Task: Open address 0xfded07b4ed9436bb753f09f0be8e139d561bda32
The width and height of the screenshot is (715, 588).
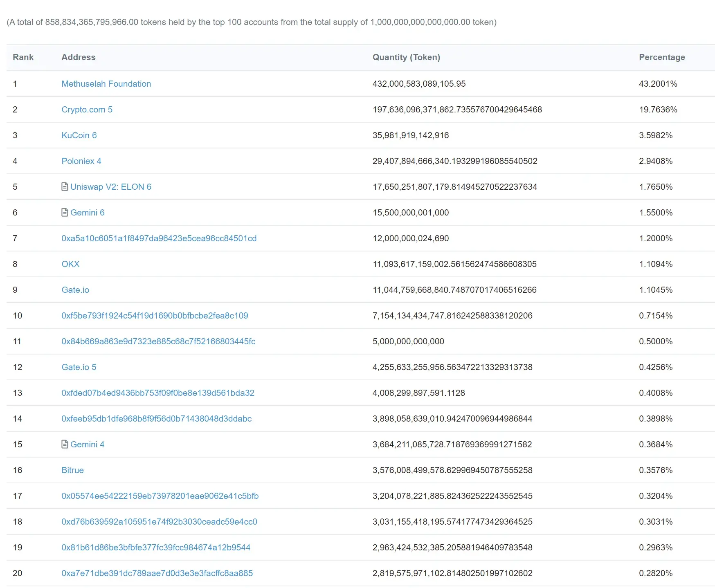Action: pos(158,393)
